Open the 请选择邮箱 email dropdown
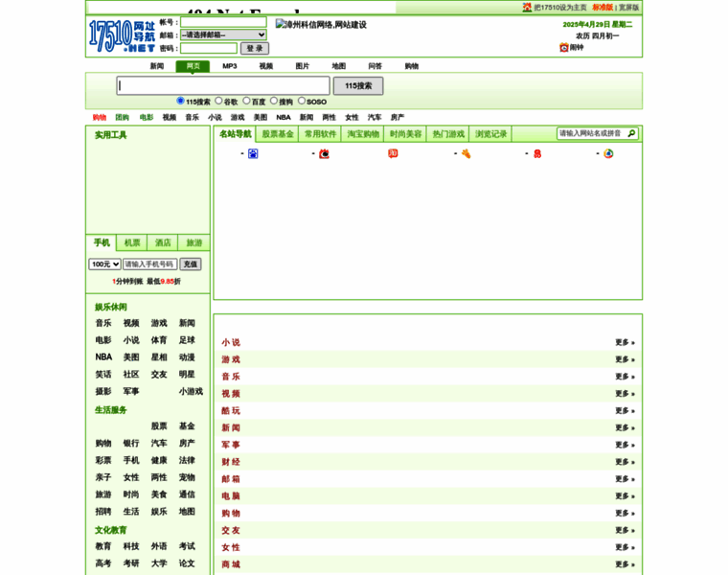The height and width of the screenshot is (575, 728). pyautogui.click(x=223, y=34)
